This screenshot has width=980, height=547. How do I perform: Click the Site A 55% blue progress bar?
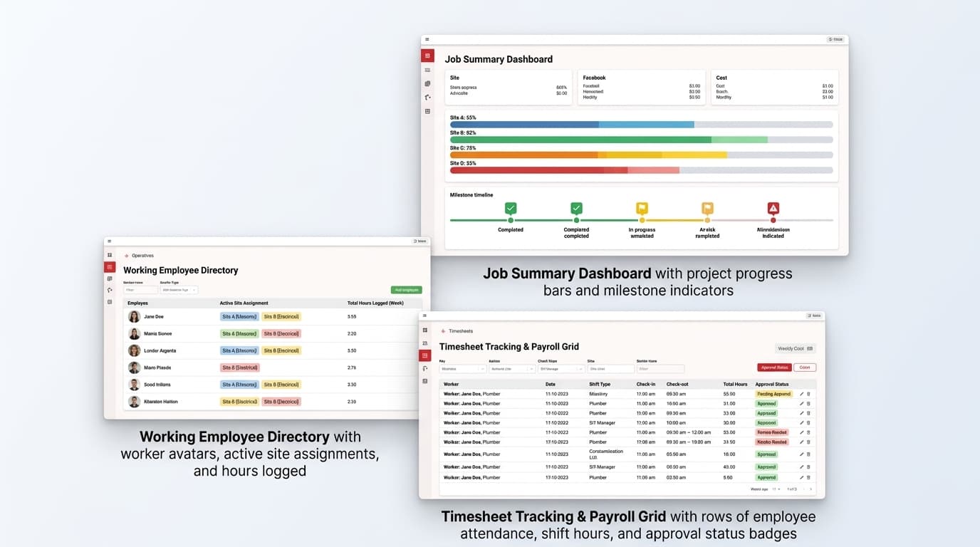tap(572, 125)
